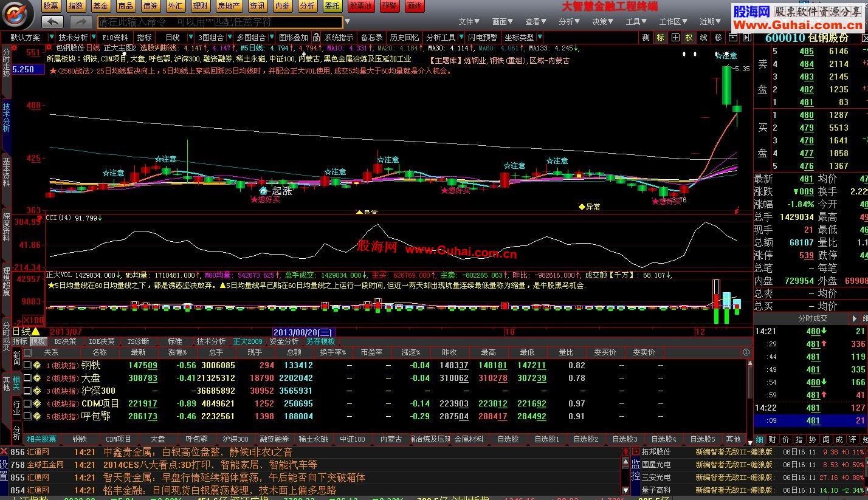Check the box for the 沪深300 row

click(27, 391)
